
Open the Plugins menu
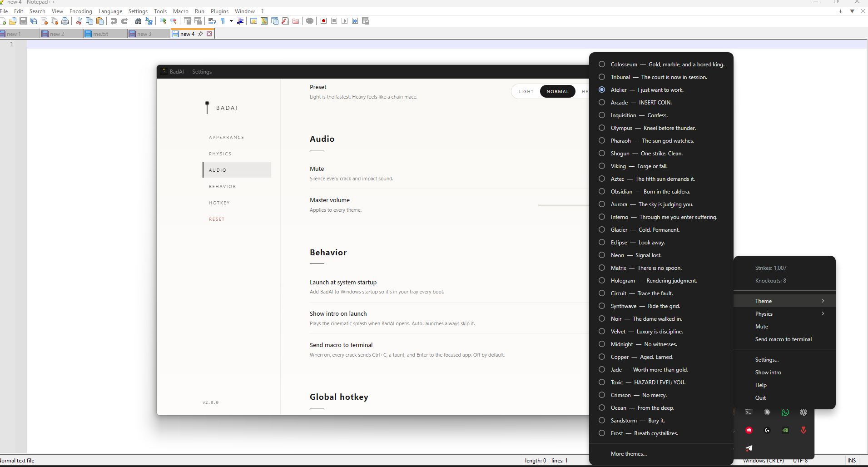pyautogui.click(x=219, y=11)
